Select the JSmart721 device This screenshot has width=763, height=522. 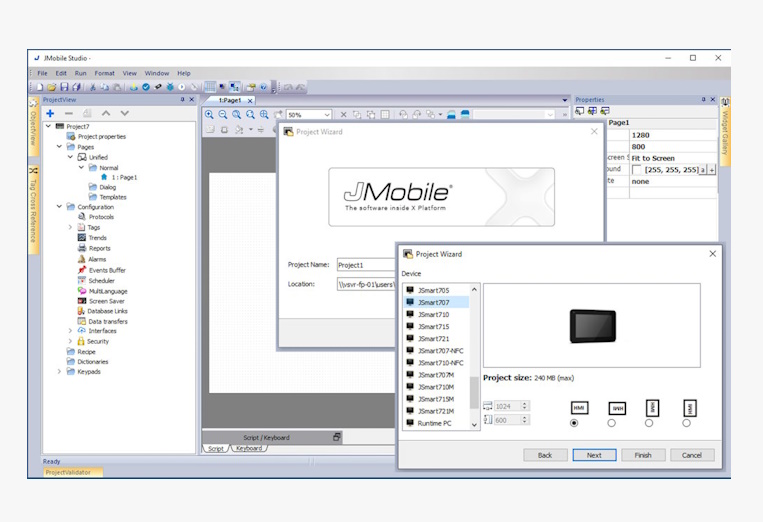[x=436, y=339]
